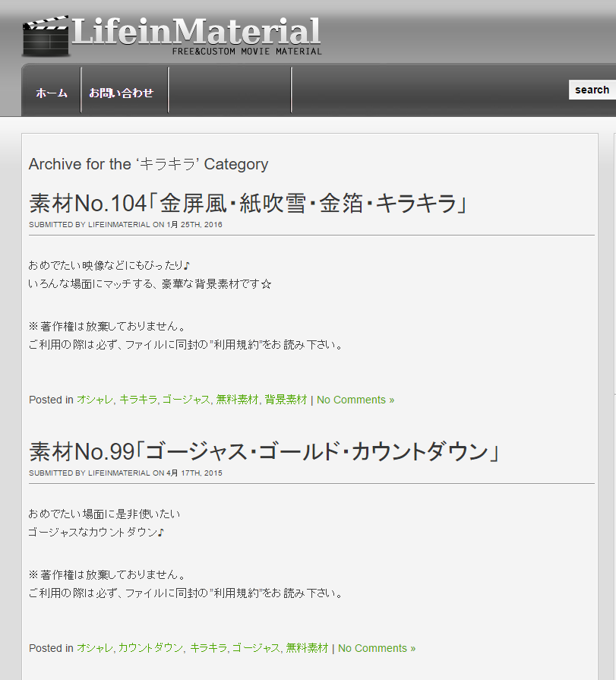Open post title 素材No.99 ゴージャス・ゴールド・カウントダウン
This screenshot has height=680, width=616.
pyautogui.click(x=264, y=452)
